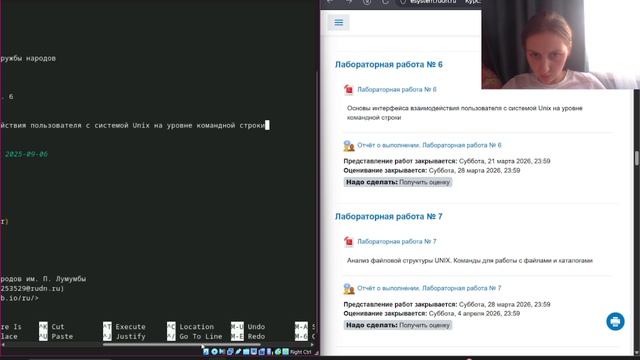Viewport: 640px width, 360px height.
Task: Click nano M-E Redo shortcut
Action: tap(248, 336)
